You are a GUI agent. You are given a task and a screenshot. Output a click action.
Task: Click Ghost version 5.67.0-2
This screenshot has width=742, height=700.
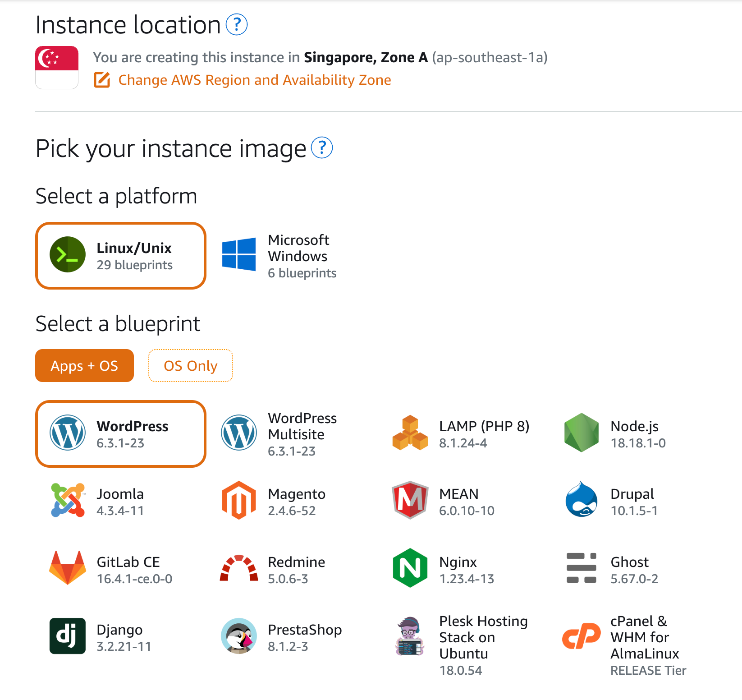[634, 579]
